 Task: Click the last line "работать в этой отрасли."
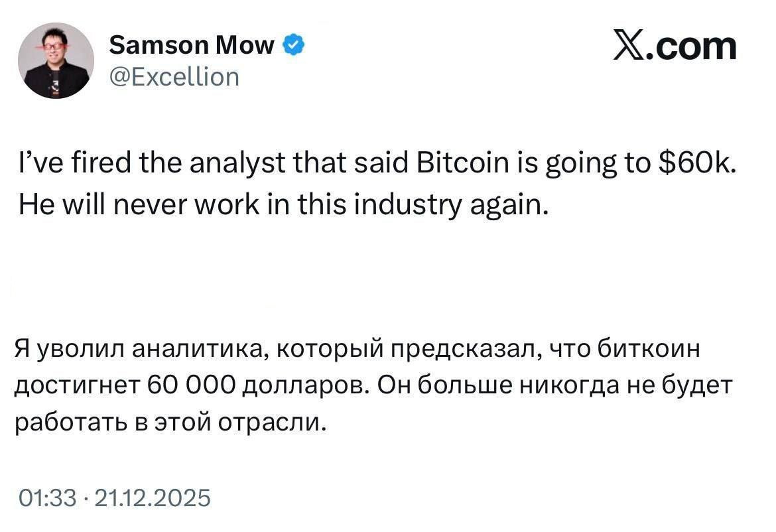click(172, 423)
